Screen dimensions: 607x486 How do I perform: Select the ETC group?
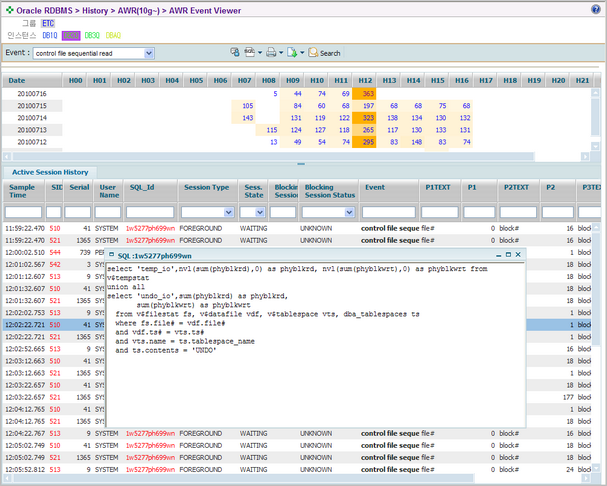point(48,23)
